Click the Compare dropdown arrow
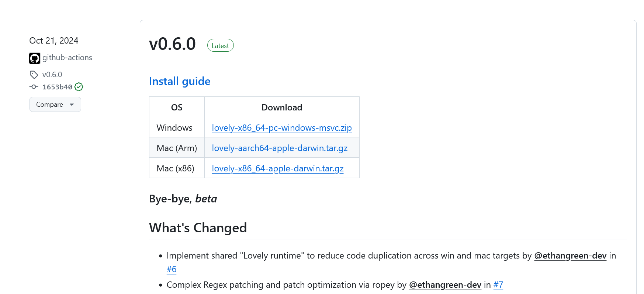 click(72, 105)
